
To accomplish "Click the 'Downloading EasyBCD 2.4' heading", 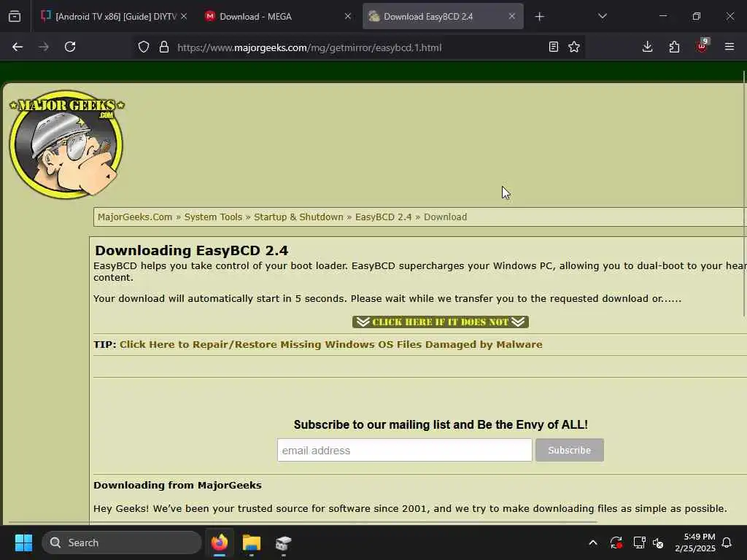I will pos(192,251).
